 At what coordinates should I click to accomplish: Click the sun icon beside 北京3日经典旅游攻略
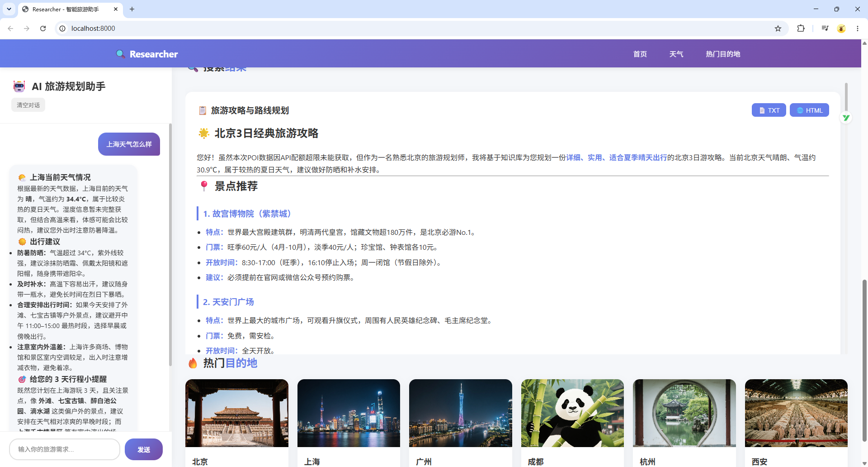[x=204, y=133]
